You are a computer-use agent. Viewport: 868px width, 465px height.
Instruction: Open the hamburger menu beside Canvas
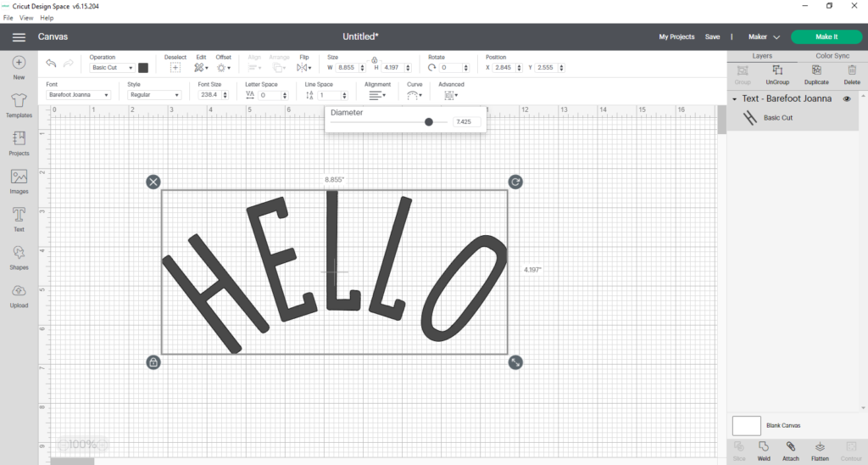[19, 37]
